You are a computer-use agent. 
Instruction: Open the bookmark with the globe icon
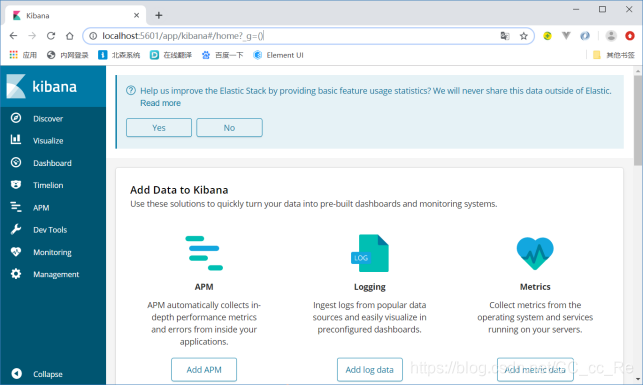tap(68, 55)
